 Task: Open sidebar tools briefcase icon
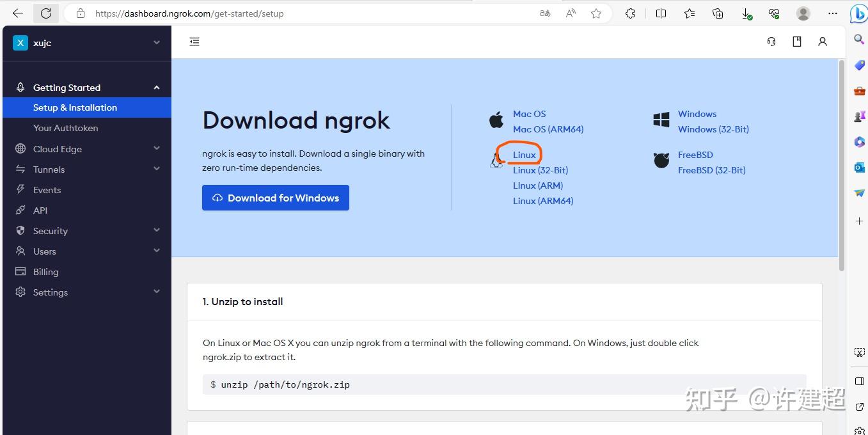click(859, 91)
